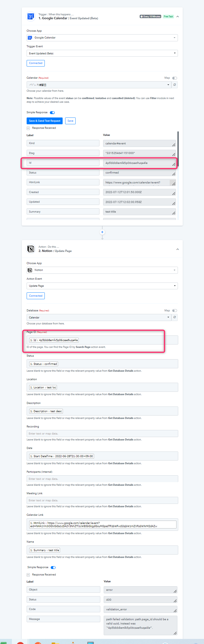Select the "Summary" label box
Screen dimensions: 204x644
(63, 211)
